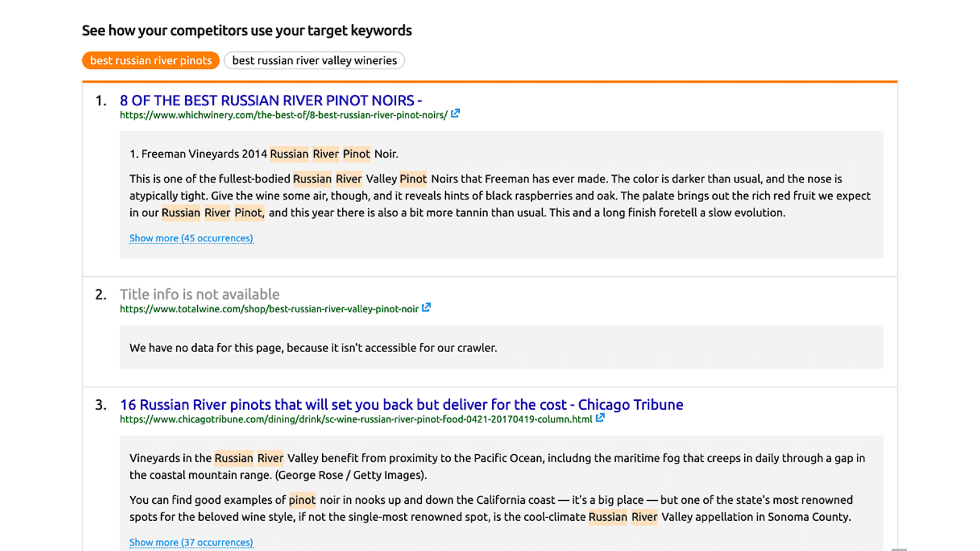Expand 'Show more (45 occurrences)' for first result
Viewport: 980px width, 551px height.
(190, 238)
